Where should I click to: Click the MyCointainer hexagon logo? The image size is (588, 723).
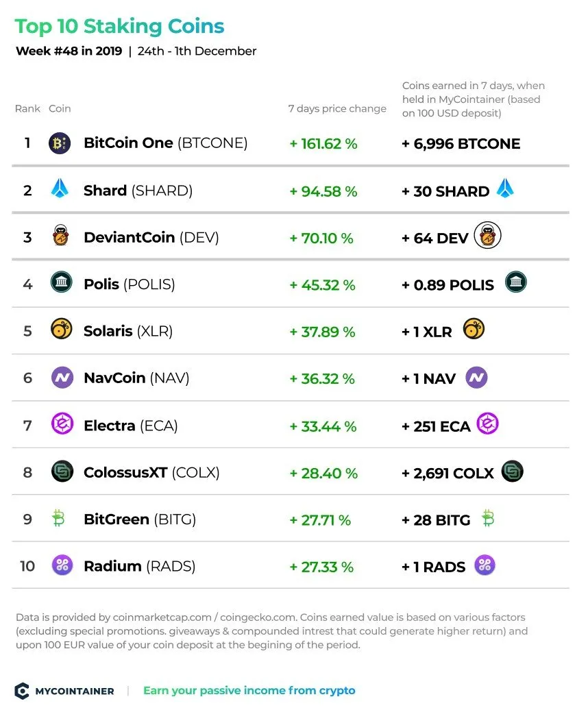click(x=22, y=691)
